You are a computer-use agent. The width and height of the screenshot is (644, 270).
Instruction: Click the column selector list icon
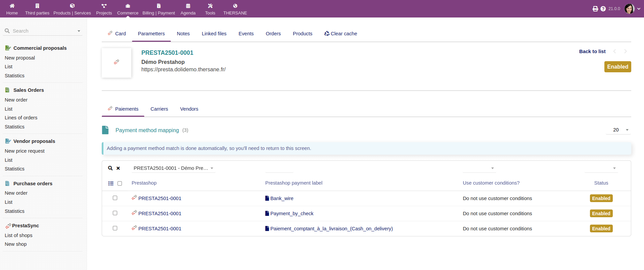coord(111,183)
